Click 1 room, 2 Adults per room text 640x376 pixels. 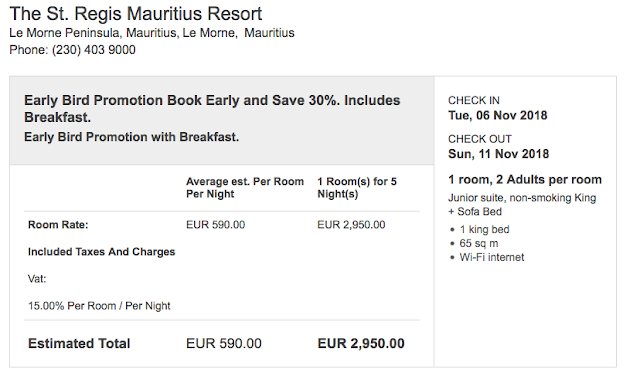525,180
